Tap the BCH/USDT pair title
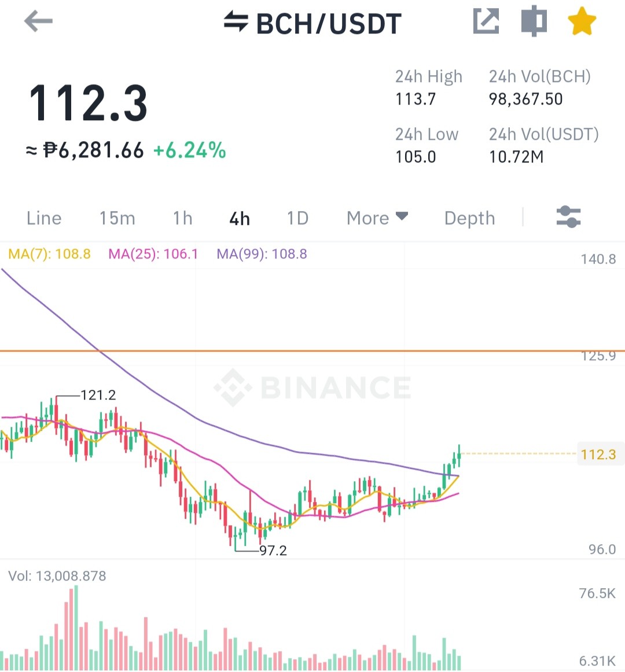Image resolution: width=625 pixels, height=672 pixels. [x=329, y=24]
